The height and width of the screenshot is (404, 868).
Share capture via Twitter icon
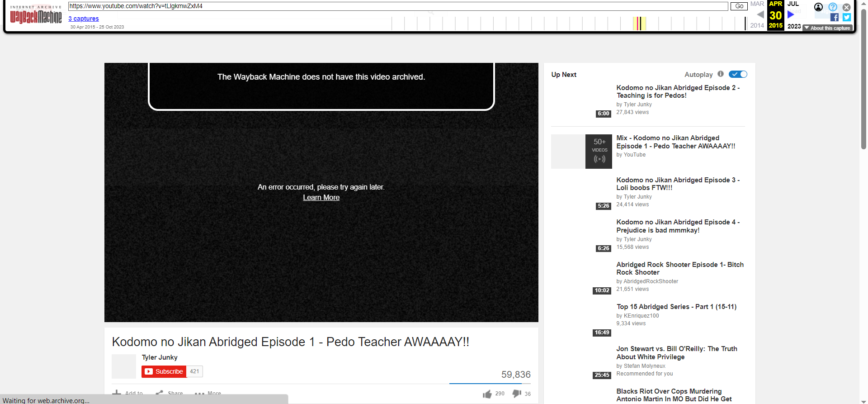(x=847, y=18)
